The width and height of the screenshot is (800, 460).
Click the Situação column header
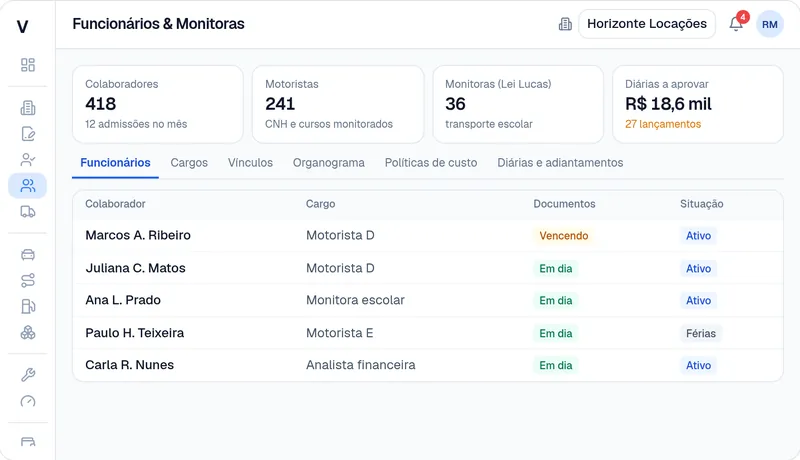point(702,203)
